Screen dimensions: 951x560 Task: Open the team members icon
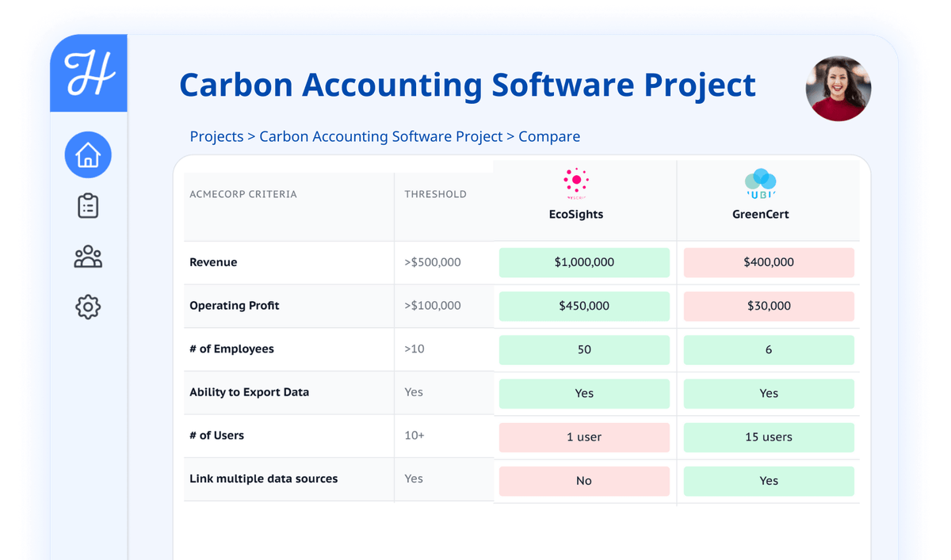coord(88,257)
